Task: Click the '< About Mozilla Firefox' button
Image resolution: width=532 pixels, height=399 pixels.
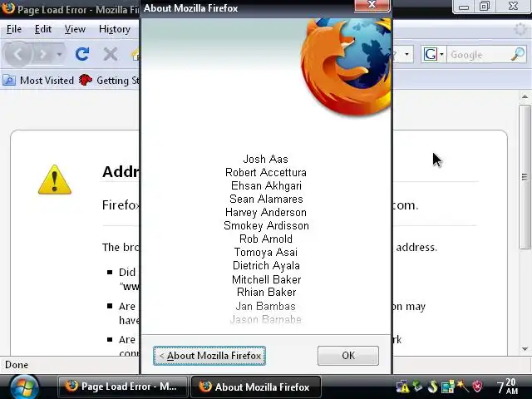Action: click(x=209, y=356)
